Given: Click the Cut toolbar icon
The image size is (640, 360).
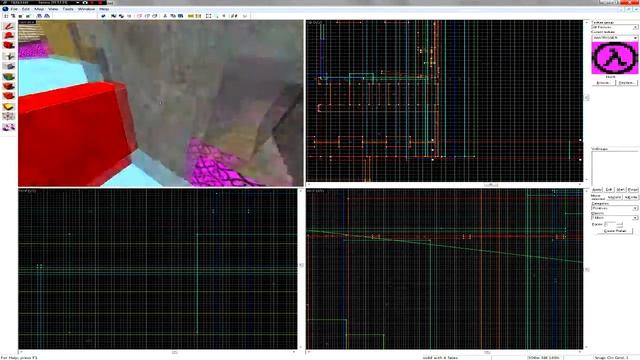Looking at the screenshot, I should [165, 16].
